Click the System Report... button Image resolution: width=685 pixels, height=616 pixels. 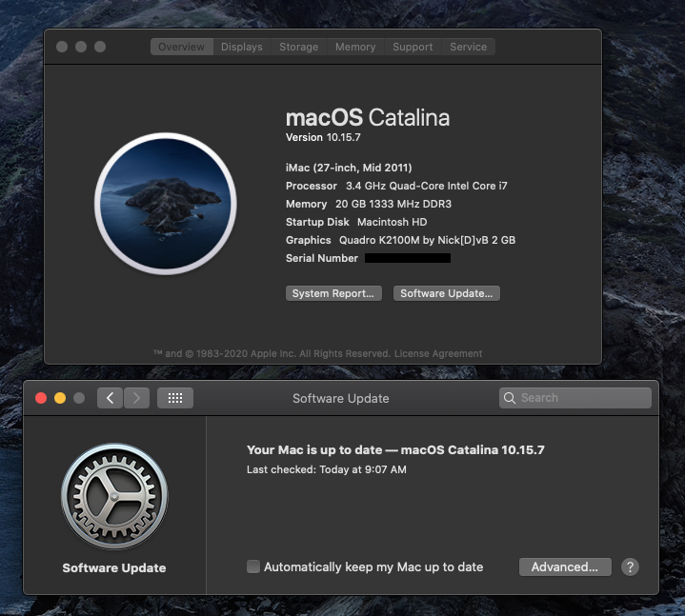(x=333, y=293)
